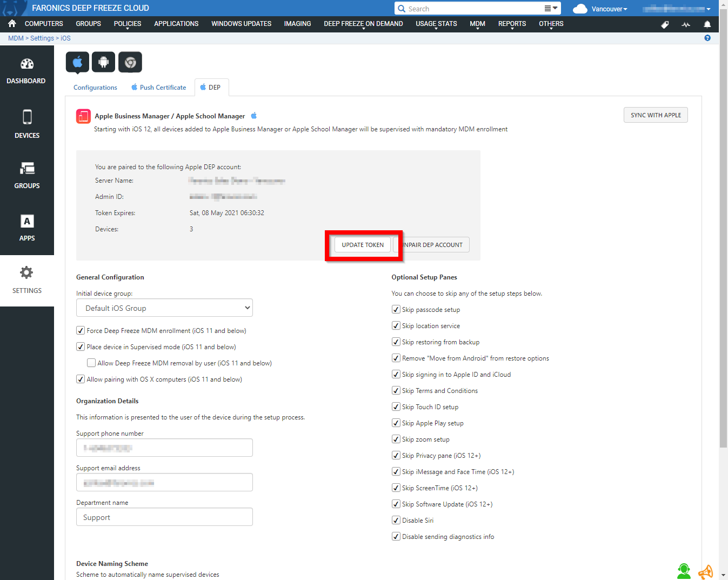Expand the Others menu

pos(551,24)
